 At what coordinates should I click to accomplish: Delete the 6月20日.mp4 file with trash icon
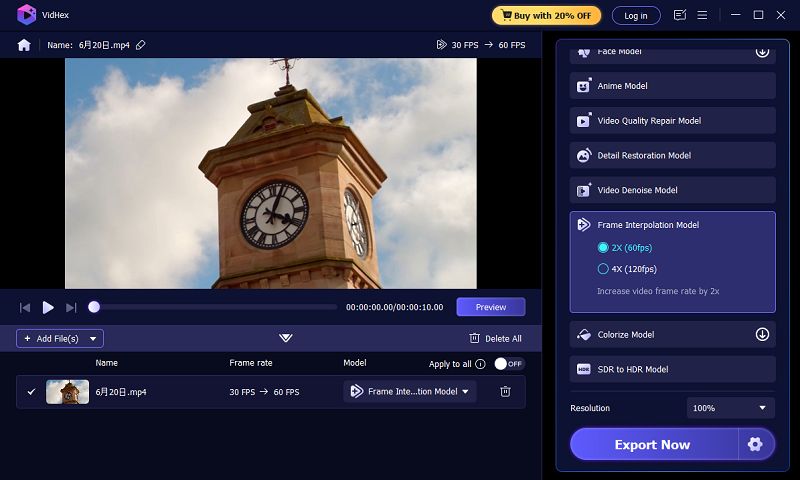pos(505,392)
